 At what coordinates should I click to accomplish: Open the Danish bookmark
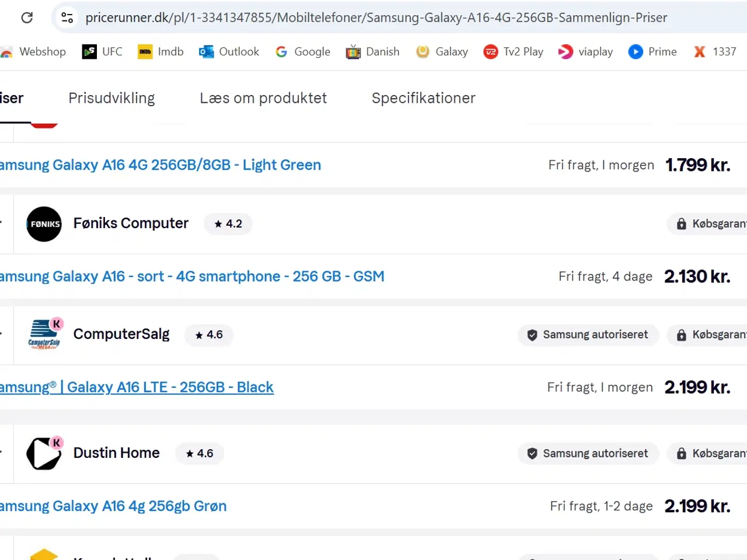[372, 51]
